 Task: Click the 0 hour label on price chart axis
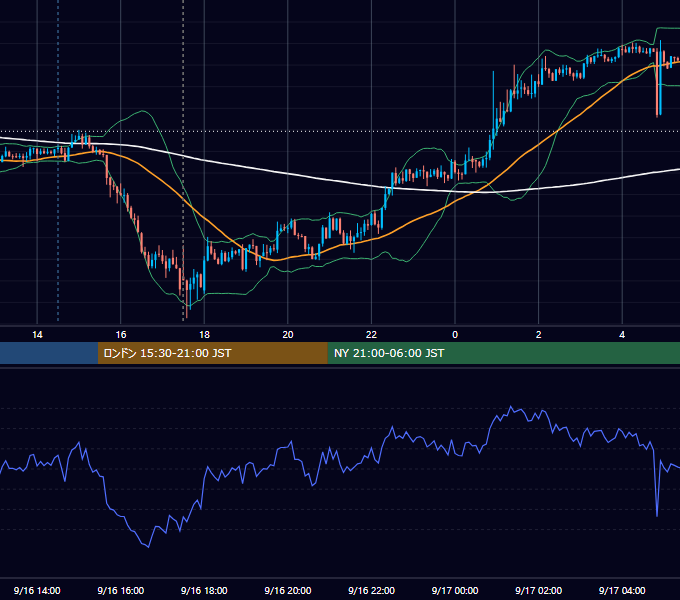[455, 335]
